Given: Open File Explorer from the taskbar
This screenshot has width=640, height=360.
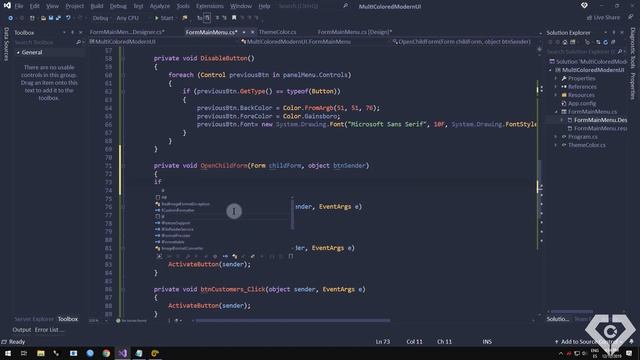Looking at the screenshot, I should pyautogui.click(x=40, y=353).
